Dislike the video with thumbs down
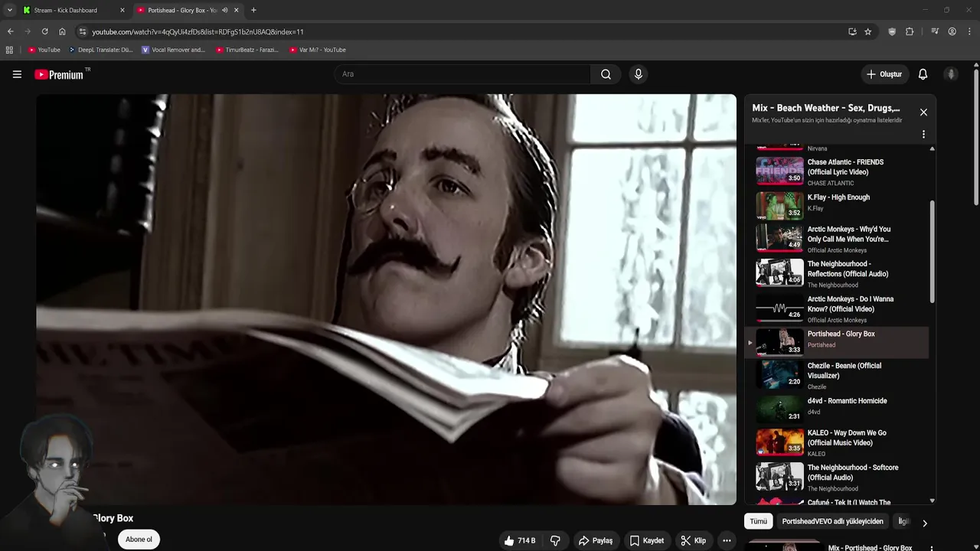980x551 pixels. point(556,540)
